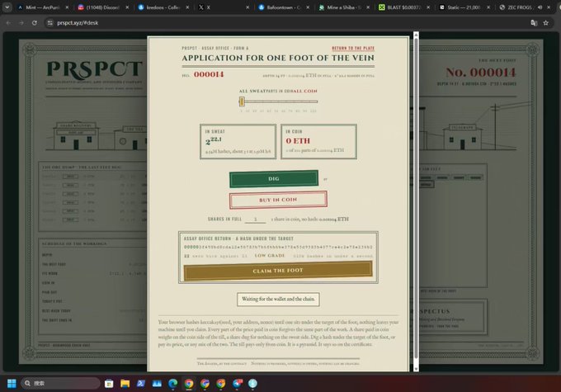Start mining with the DIG button
This screenshot has width=561, height=392.
[274, 178]
